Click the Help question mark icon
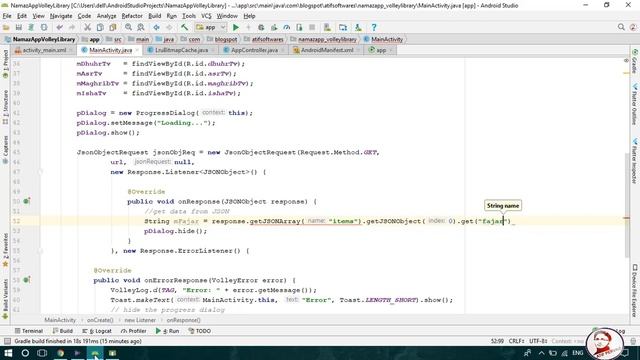Viewport: 640px width, 360px height. 373,27
